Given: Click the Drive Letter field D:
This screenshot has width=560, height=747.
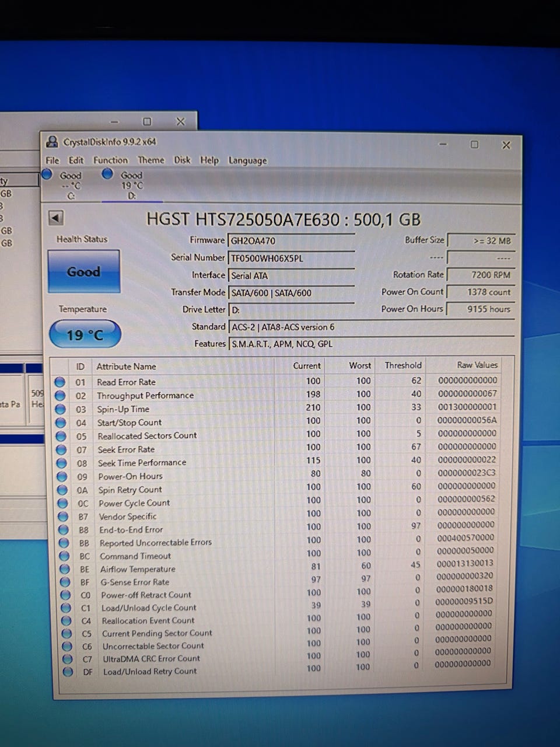Looking at the screenshot, I should (x=291, y=310).
